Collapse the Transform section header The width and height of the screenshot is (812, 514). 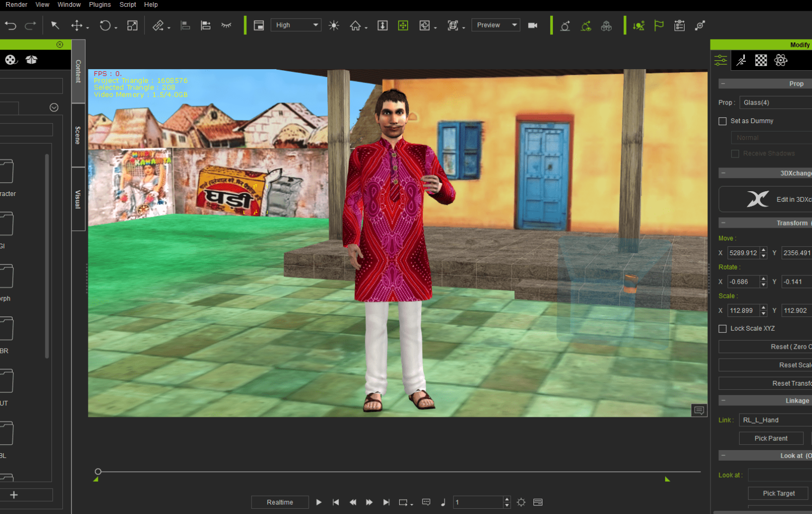click(x=723, y=222)
